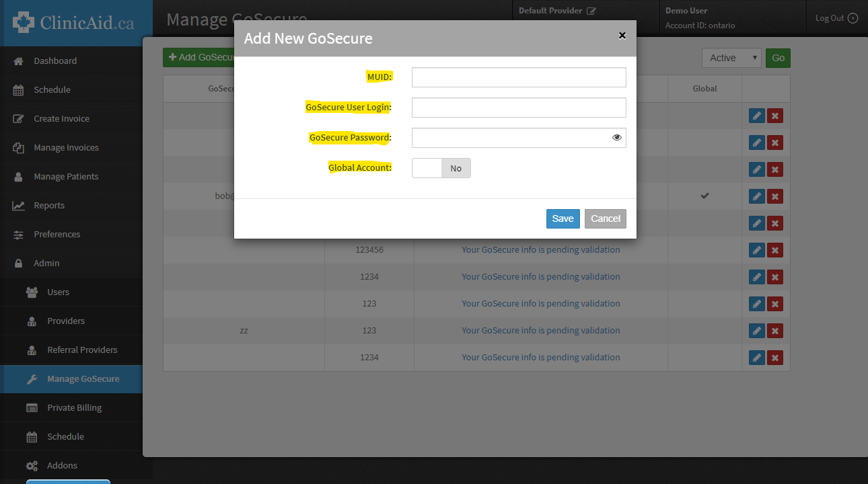Focus the GoSecure User Login field
The width and height of the screenshot is (868, 484).
tap(519, 108)
